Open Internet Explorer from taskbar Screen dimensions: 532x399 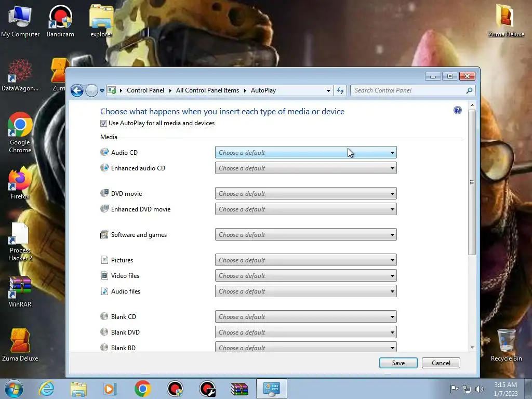click(46, 389)
